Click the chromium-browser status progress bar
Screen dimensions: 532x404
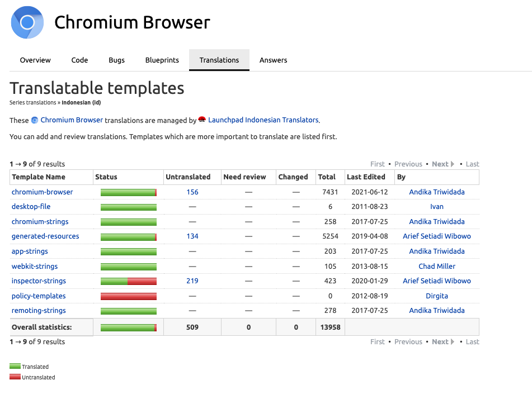(129, 193)
